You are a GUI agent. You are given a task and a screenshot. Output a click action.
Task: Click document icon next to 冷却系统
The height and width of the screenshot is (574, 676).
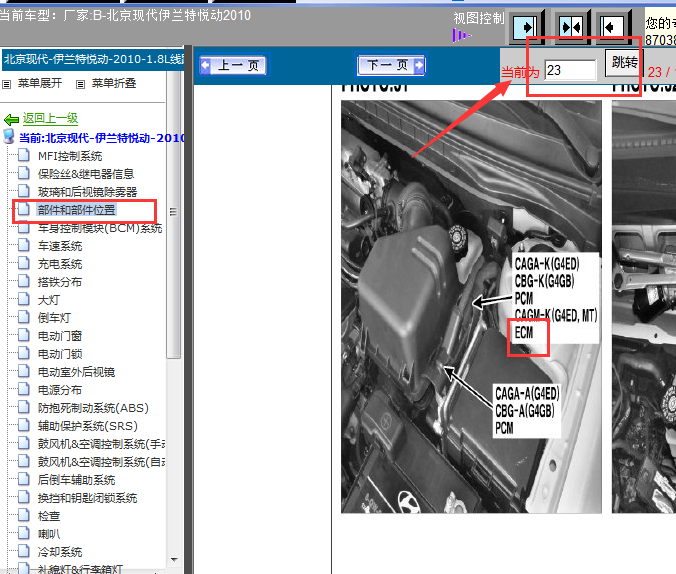click(24, 551)
